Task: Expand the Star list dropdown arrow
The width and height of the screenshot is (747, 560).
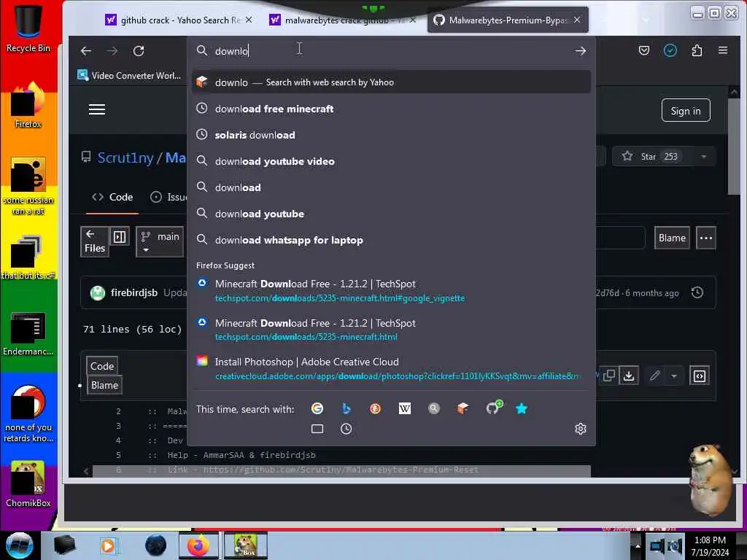Action: (x=704, y=157)
